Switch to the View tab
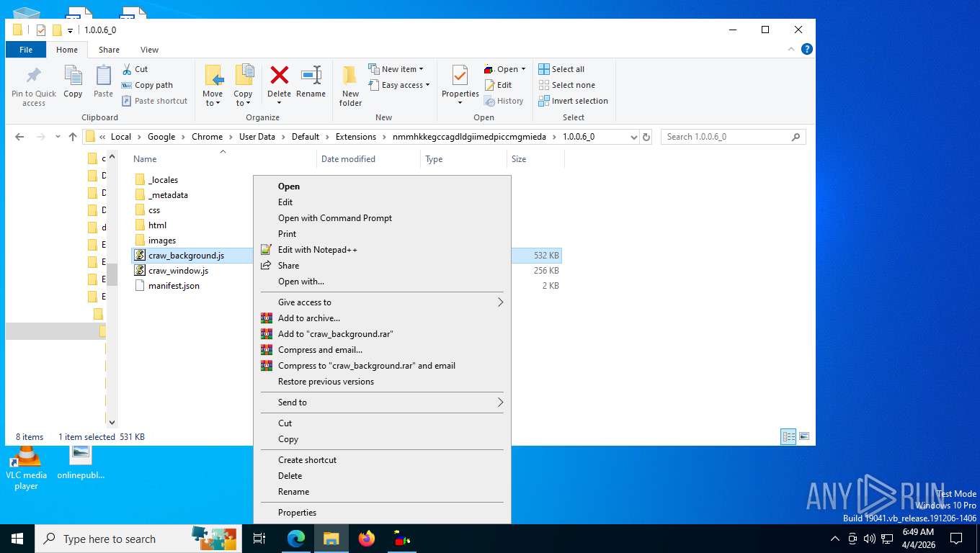Screen dimensions: 980x553 pyautogui.click(x=149, y=50)
